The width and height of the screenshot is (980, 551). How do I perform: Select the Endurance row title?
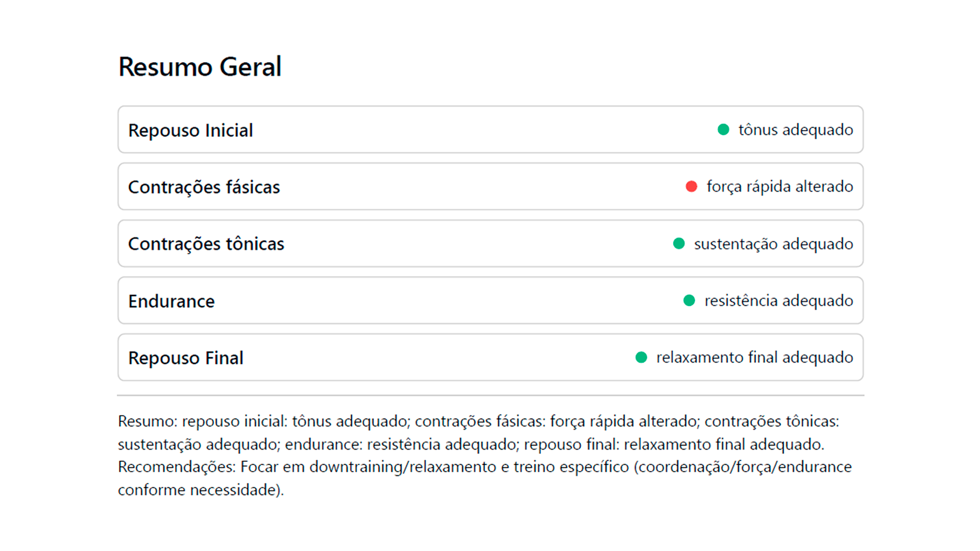171,302
